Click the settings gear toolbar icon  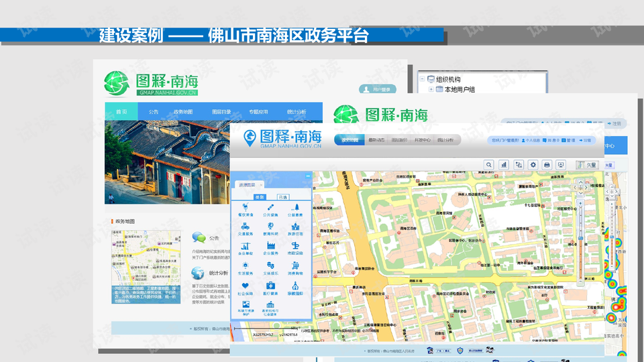(533, 165)
